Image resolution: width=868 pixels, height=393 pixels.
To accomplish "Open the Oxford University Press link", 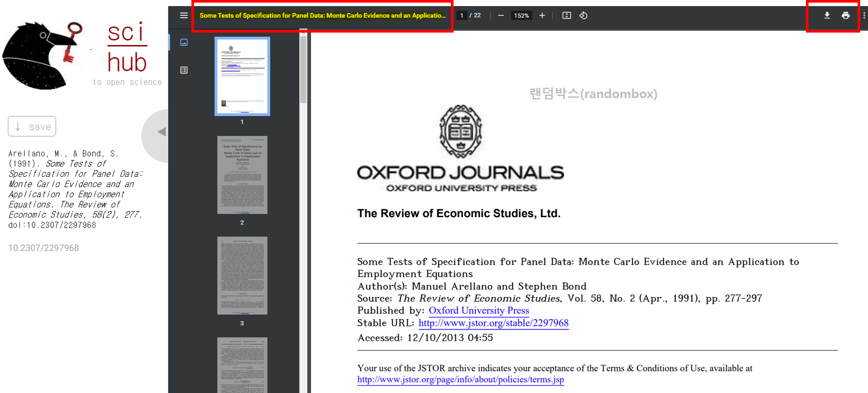I will coord(479,310).
